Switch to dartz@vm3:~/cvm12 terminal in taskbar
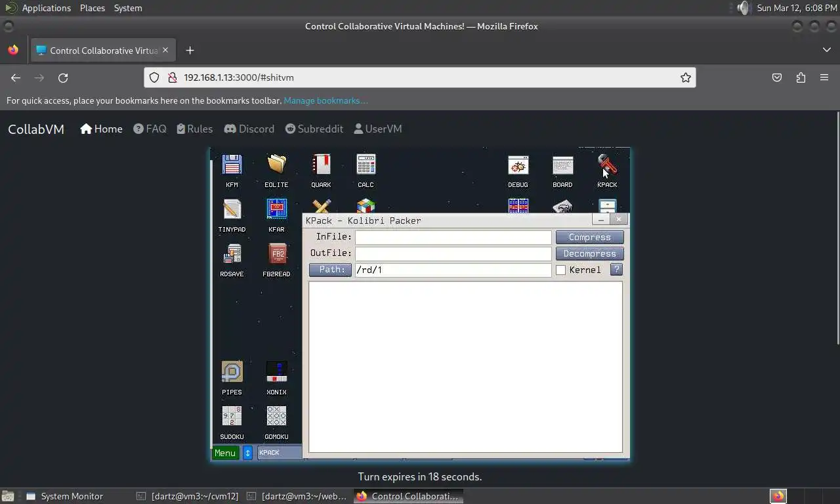 click(x=187, y=496)
